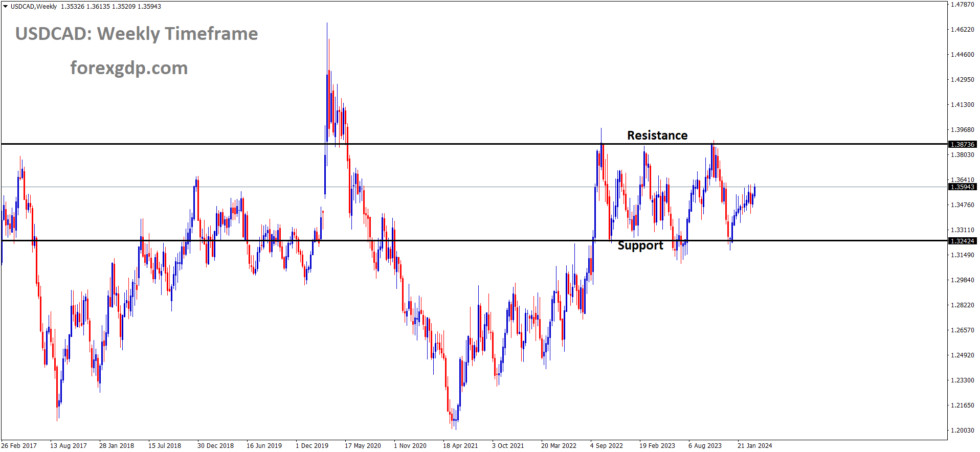The width and height of the screenshot is (980, 452).
Task: Click the 1.32424 support price tag
Action: 962,241
